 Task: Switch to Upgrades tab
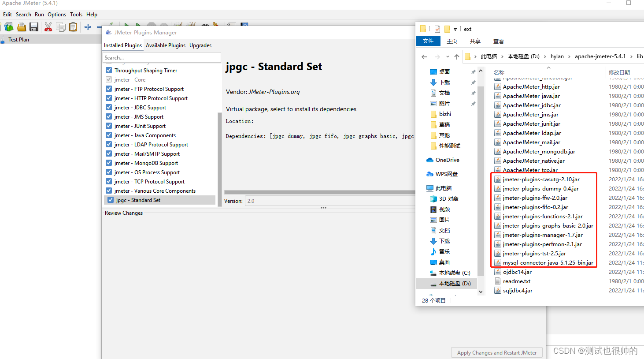200,45
